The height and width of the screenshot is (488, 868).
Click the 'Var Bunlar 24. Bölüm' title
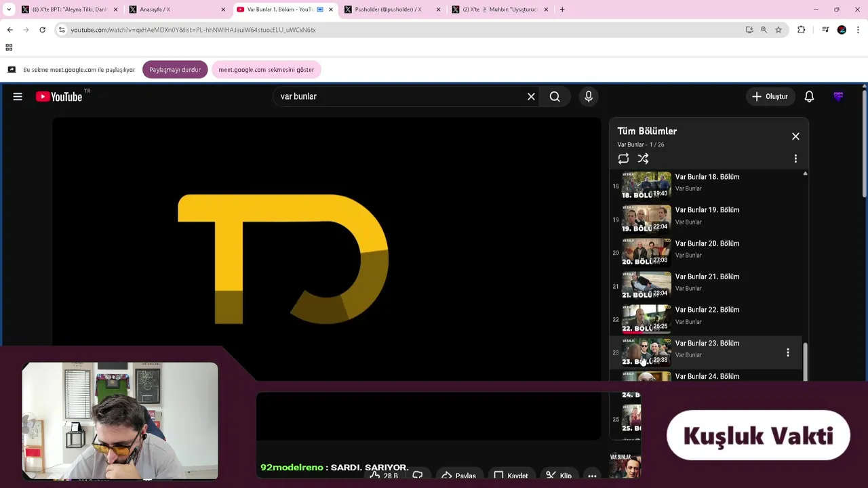pyautogui.click(x=707, y=377)
